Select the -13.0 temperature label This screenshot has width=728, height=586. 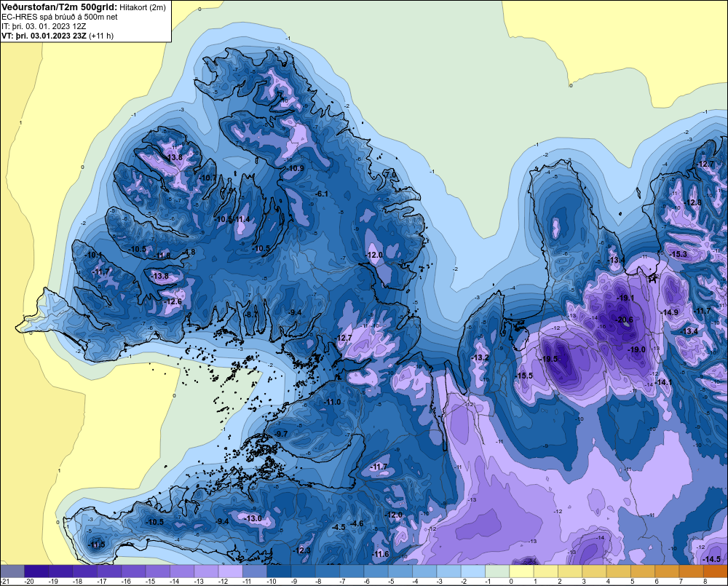[x=253, y=518]
